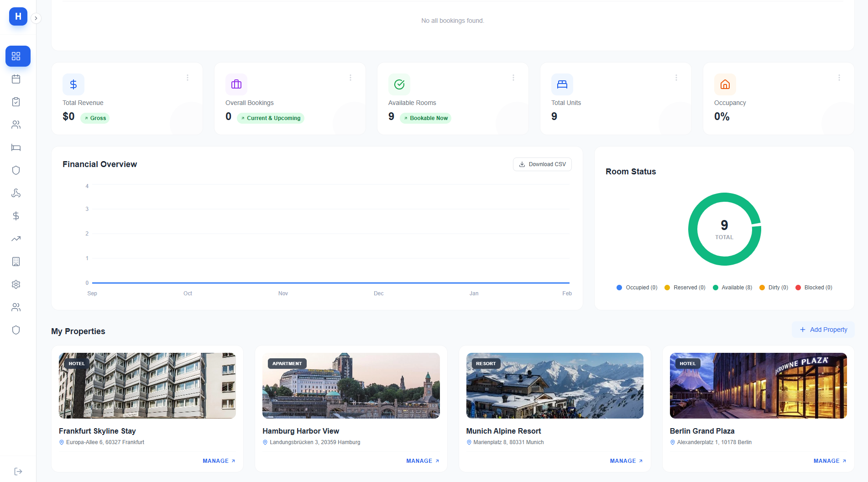This screenshot has height=482, width=868.
Task: Click the blue H logo
Action: point(18,16)
